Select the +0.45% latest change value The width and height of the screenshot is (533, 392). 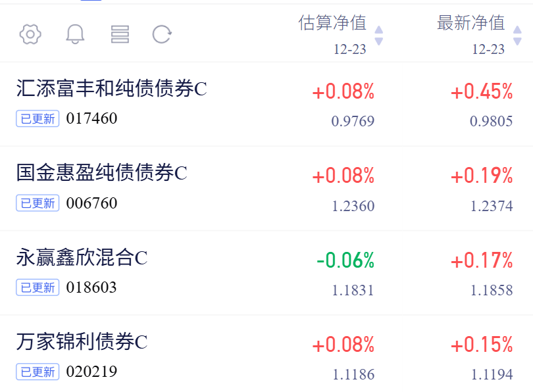482,91
